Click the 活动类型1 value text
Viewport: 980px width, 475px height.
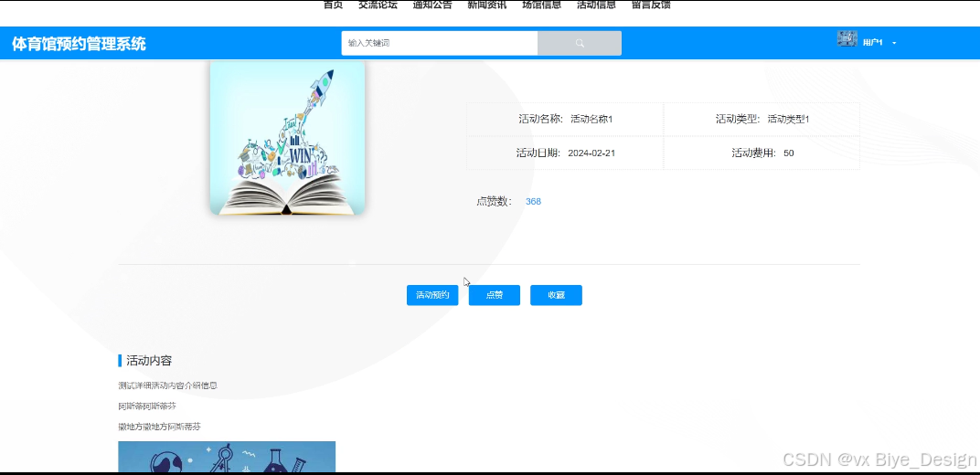788,120
